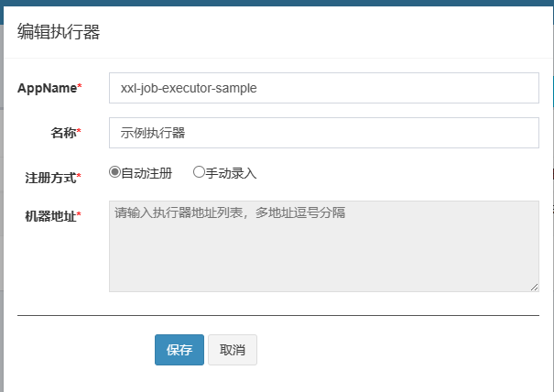Click the textarea resize handle corner
This screenshot has height=392, width=554.
pos(535,288)
